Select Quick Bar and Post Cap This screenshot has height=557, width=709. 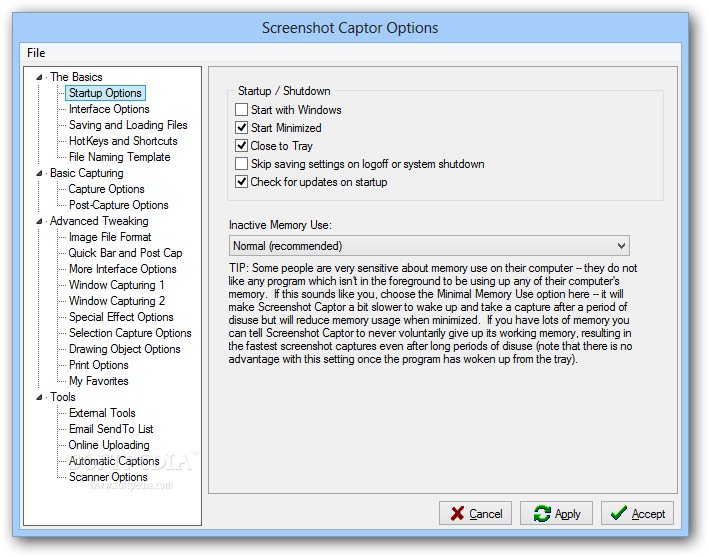coord(125,253)
